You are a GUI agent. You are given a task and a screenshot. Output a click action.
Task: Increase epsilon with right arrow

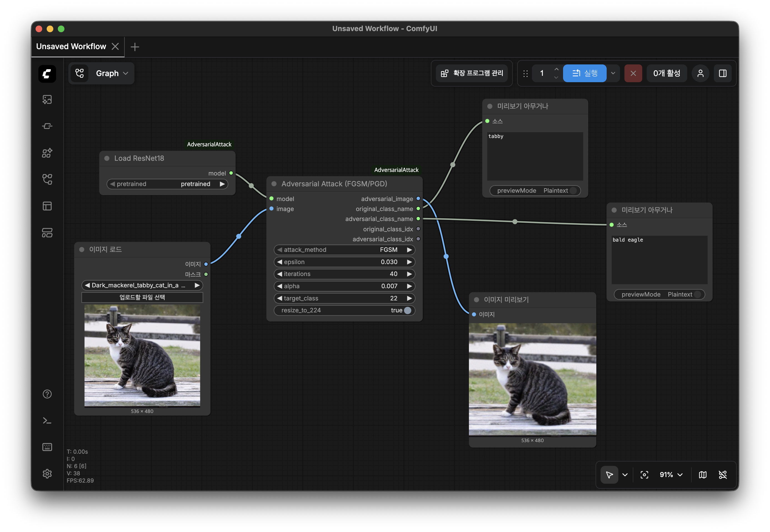pos(409,262)
